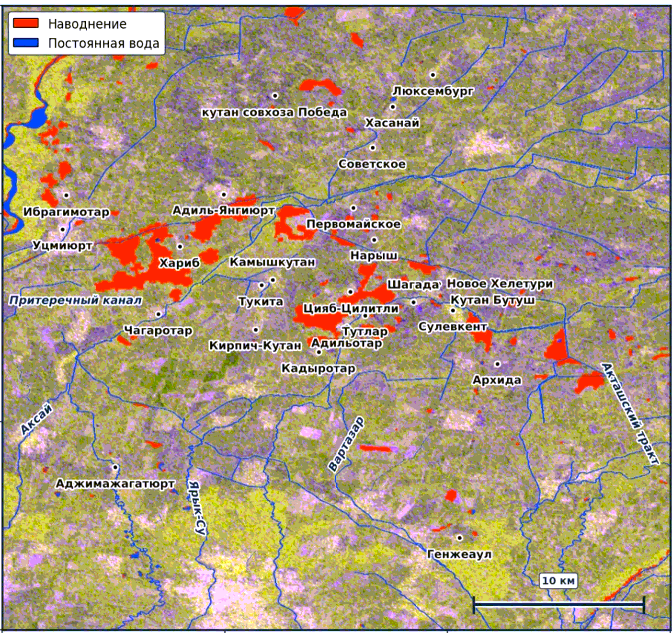The height and width of the screenshot is (633, 672).
Task: Click the Люксембург settlement dot marker
Action: [x=433, y=75]
